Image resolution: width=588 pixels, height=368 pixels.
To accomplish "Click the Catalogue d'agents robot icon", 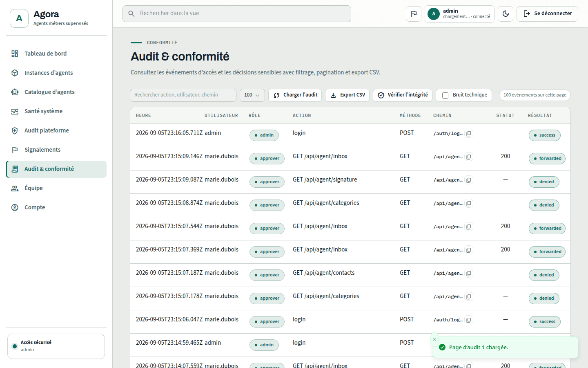I will (x=15, y=92).
